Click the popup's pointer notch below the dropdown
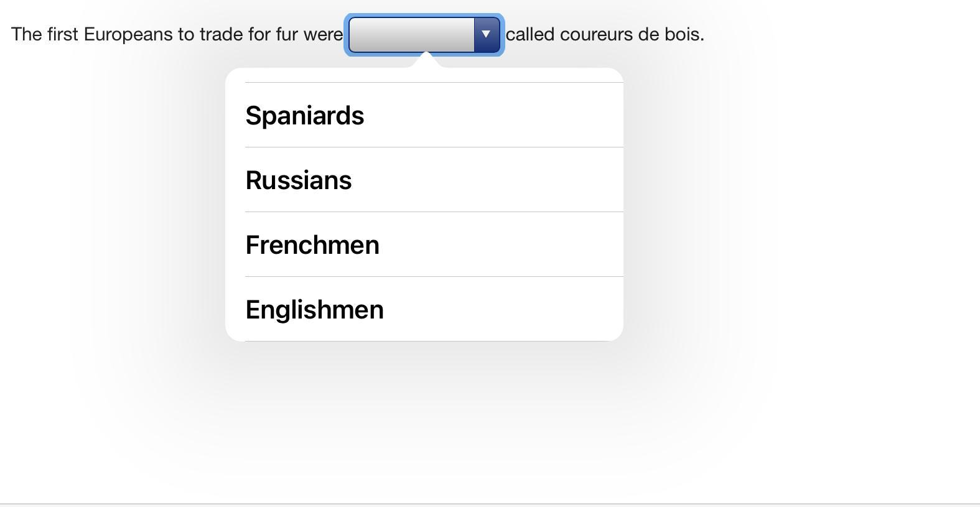The image size is (980, 507). coord(426,60)
